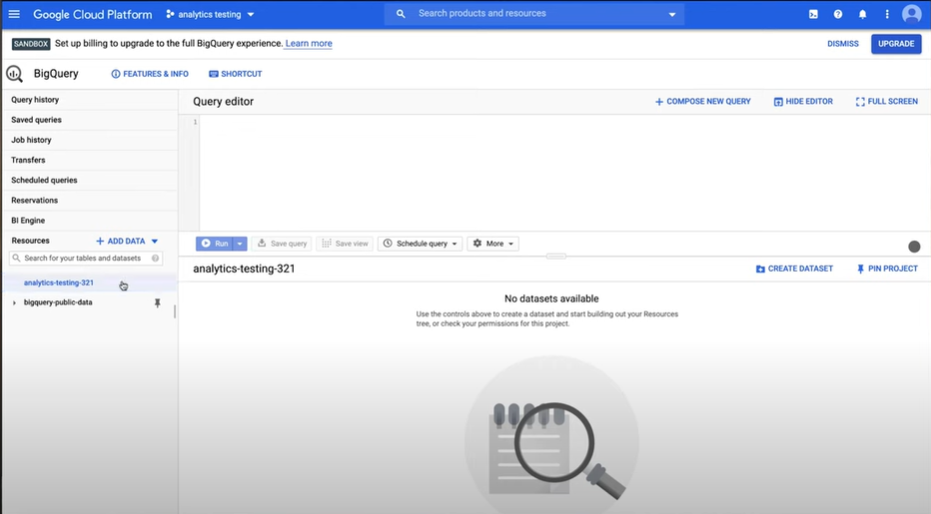The image size is (931, 514).
Task: Open BI Engine
Action: (x=90, y=221)
